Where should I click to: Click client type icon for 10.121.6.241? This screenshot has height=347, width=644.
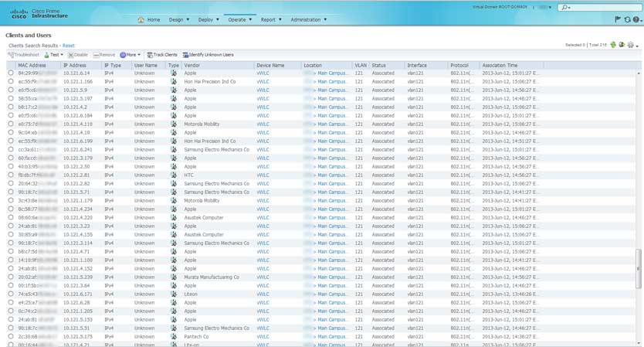coord(174,149)
